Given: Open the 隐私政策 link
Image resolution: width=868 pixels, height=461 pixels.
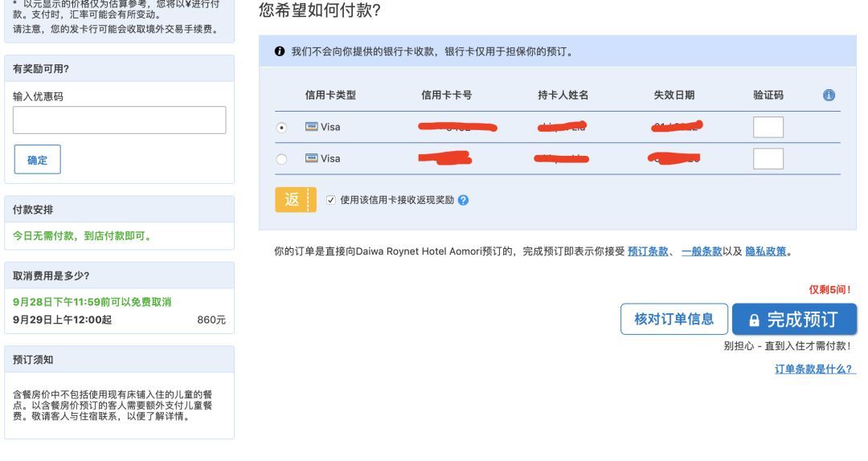Looking at the screenshot, I should [x=766, y=251].
